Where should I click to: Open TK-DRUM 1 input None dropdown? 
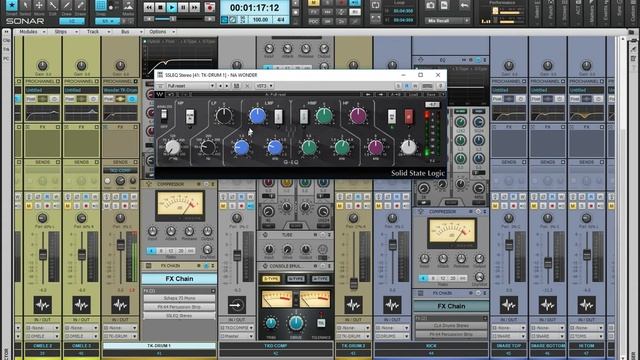click(120, 328)
